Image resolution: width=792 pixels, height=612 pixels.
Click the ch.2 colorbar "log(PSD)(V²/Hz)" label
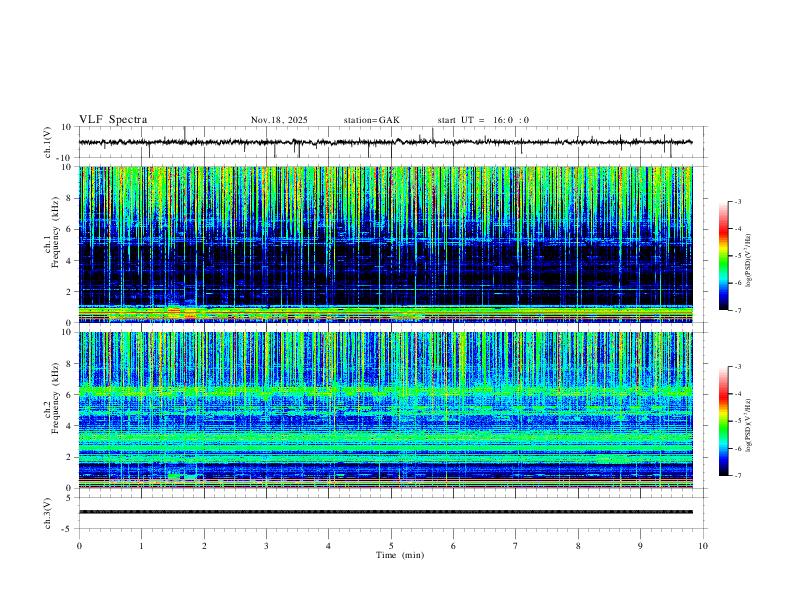(x=749, y=426)
